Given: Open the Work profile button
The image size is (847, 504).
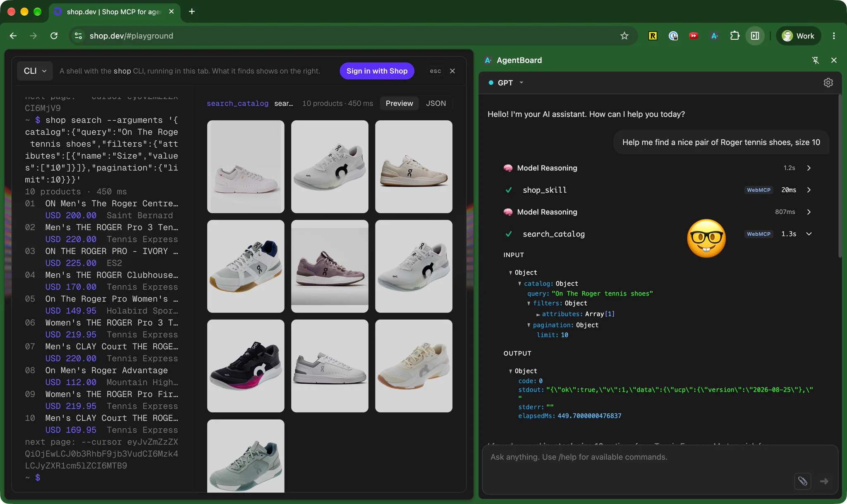Looking at the screenshot, I should (799, 36).
